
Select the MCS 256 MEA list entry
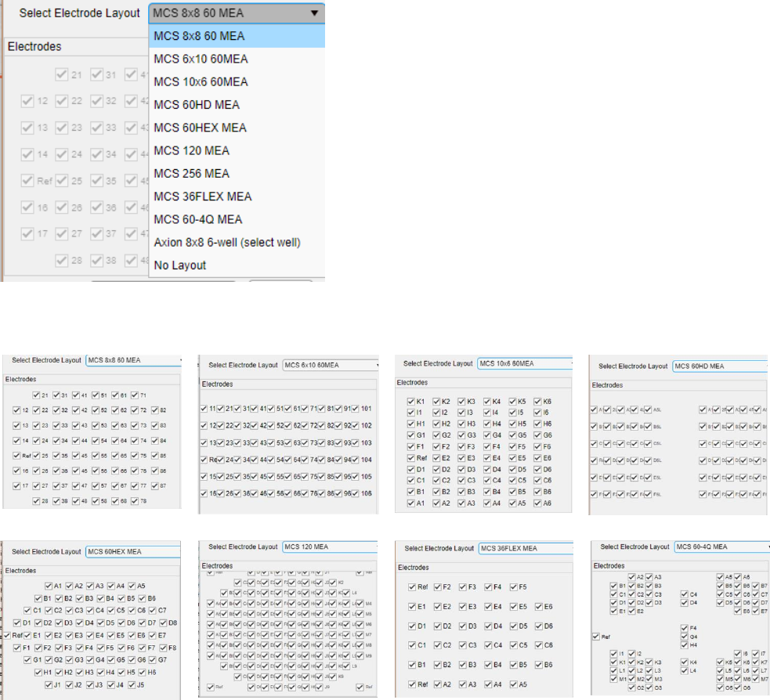[x=237, y=174]
